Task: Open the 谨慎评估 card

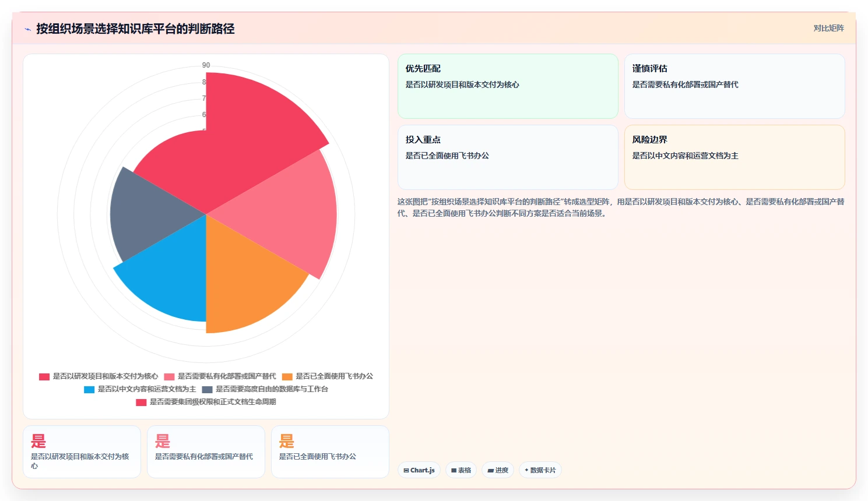Action: click(x=735, y=86)
